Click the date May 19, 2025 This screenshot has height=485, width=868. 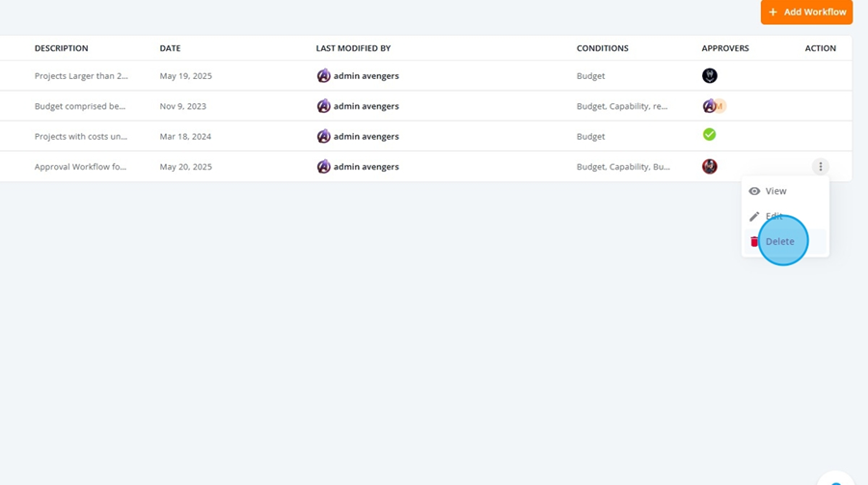185,76
